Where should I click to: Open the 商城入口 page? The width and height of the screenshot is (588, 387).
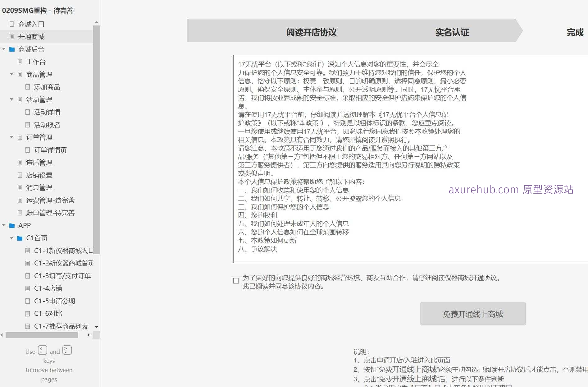point(31,24)
